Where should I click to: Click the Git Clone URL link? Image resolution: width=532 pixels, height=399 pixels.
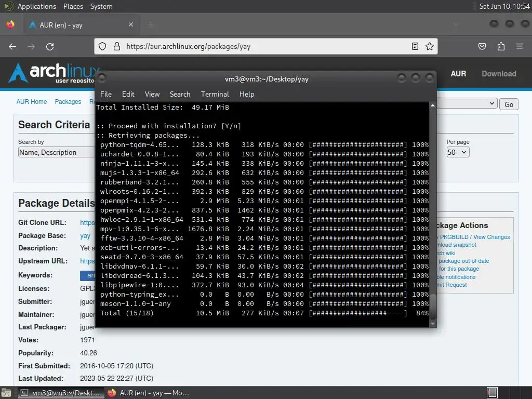click(x=87, y=222)
